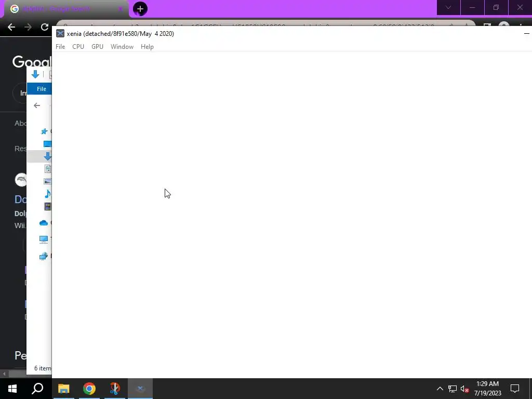This screenshot has height=399, width=532.
Task: Select Network icon in Explorer sidebar
Action: [44, 256]
